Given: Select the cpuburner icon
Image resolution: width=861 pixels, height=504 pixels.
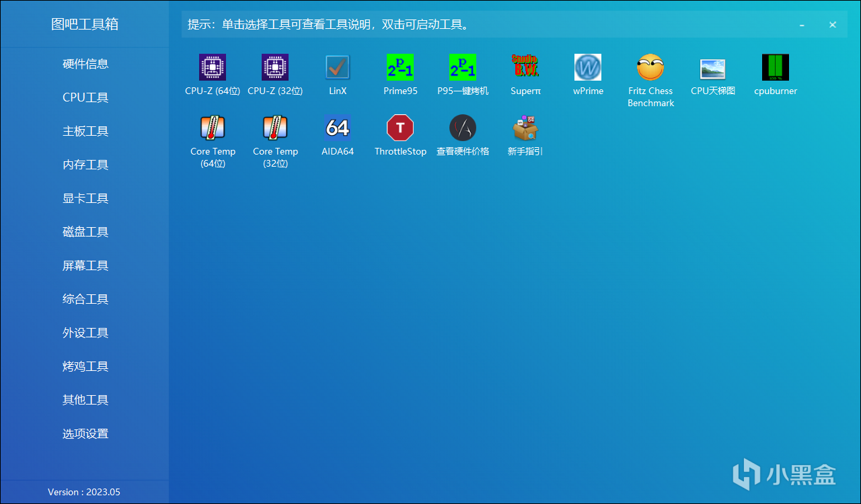Looking at the screenshot, I should (x=776, y=67).
